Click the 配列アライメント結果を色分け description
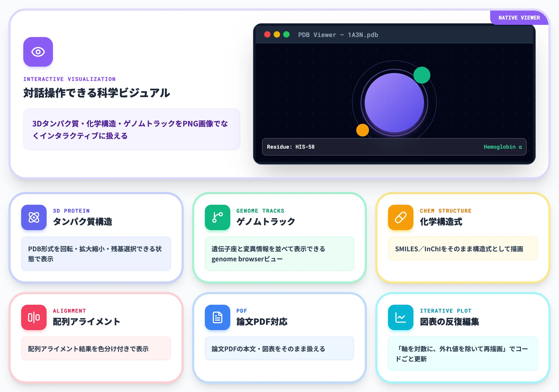Viewport: 559px width, 392px height. tap(88, 349)
